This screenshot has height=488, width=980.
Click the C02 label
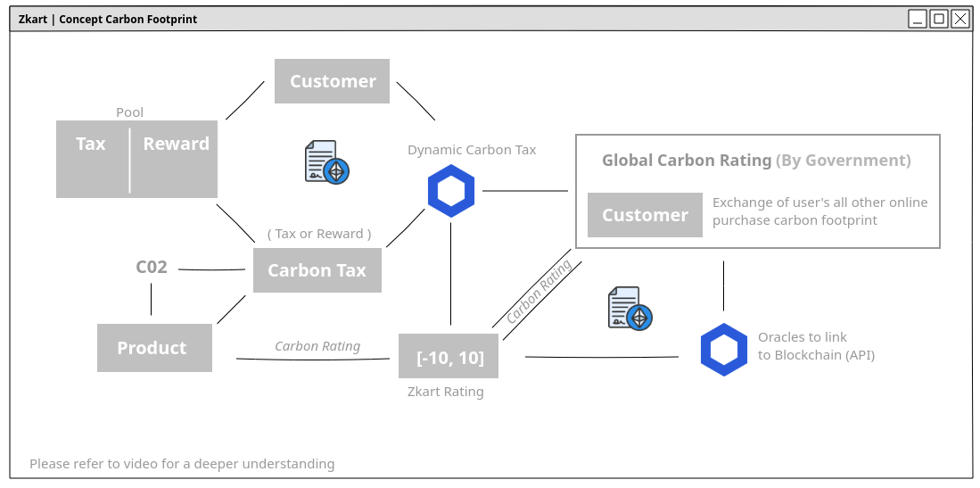(x=152, y=267)
